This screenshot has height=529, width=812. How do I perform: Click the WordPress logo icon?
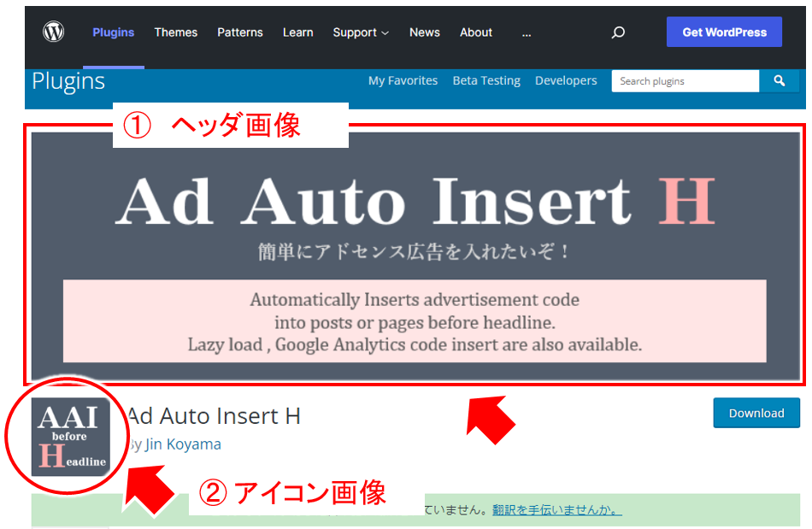click(53, 32)
